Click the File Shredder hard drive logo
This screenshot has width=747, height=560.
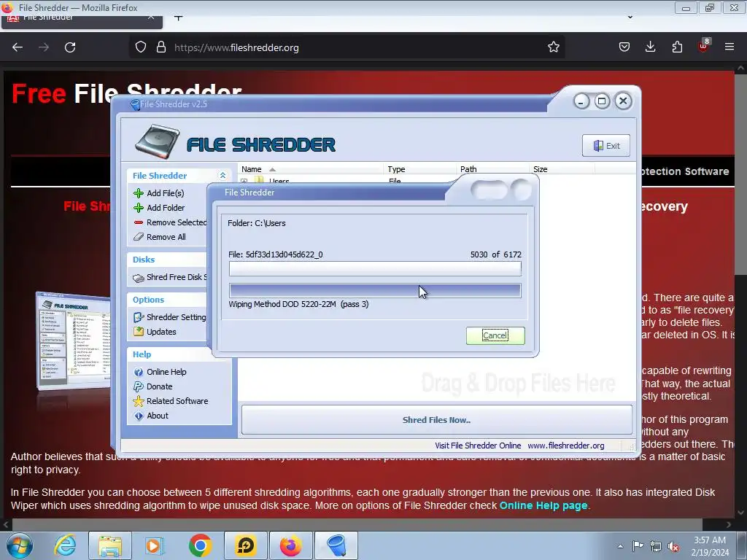tap(158, 141)
